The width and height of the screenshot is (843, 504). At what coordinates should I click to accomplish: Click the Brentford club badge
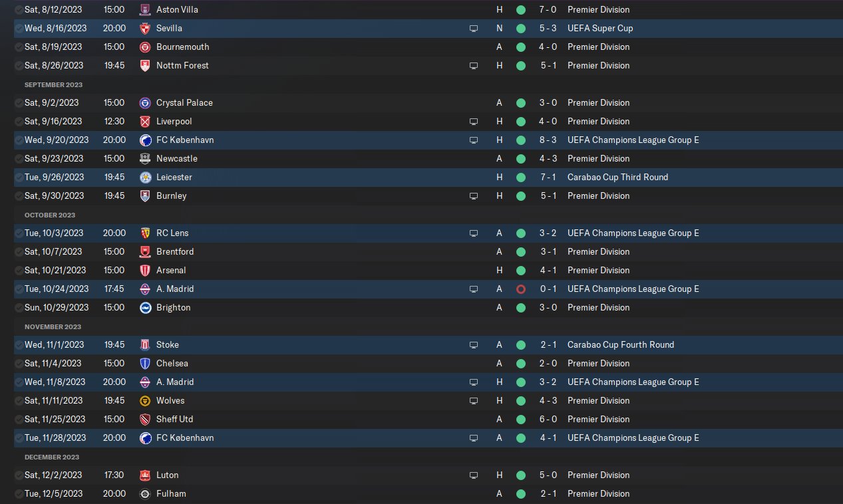[145, 252]
